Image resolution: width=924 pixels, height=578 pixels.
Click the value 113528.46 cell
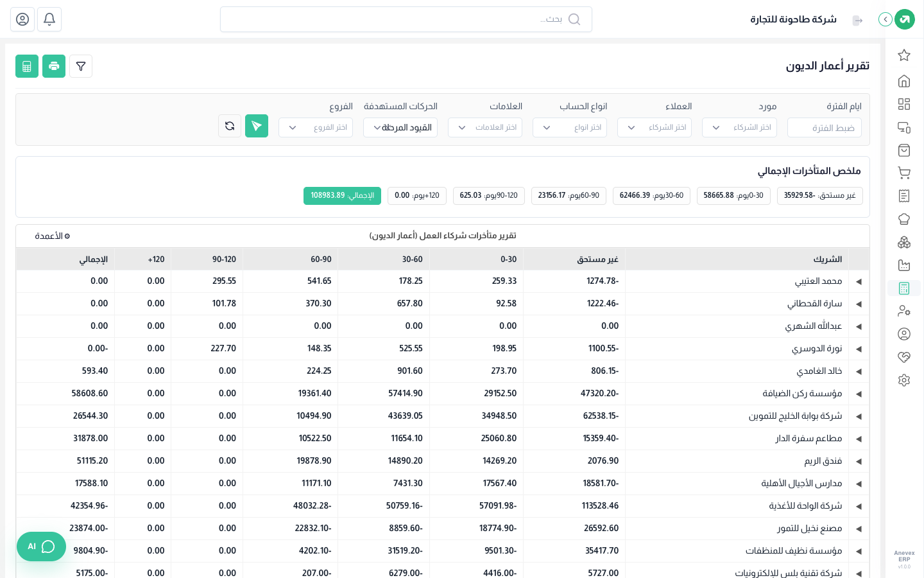click(x=600, y=506)
